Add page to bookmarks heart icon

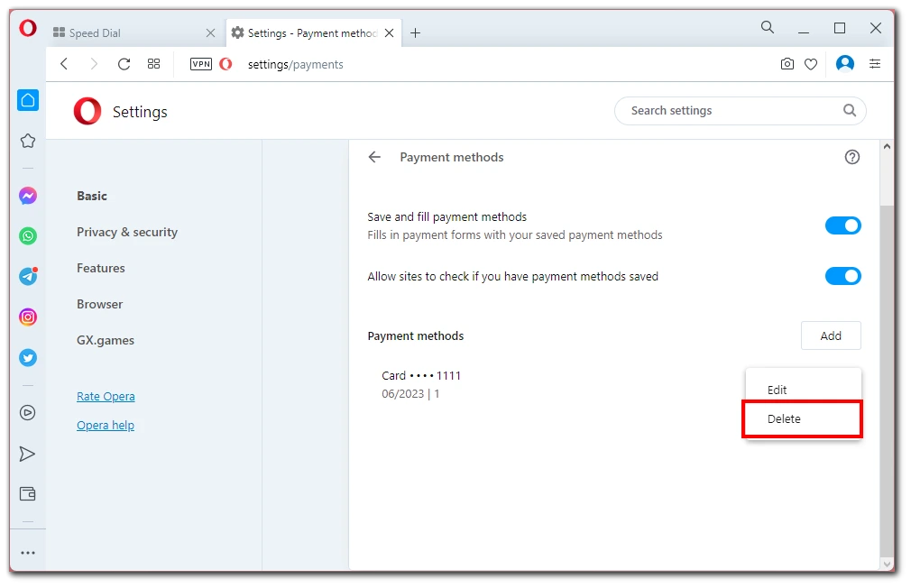[811, 64]
